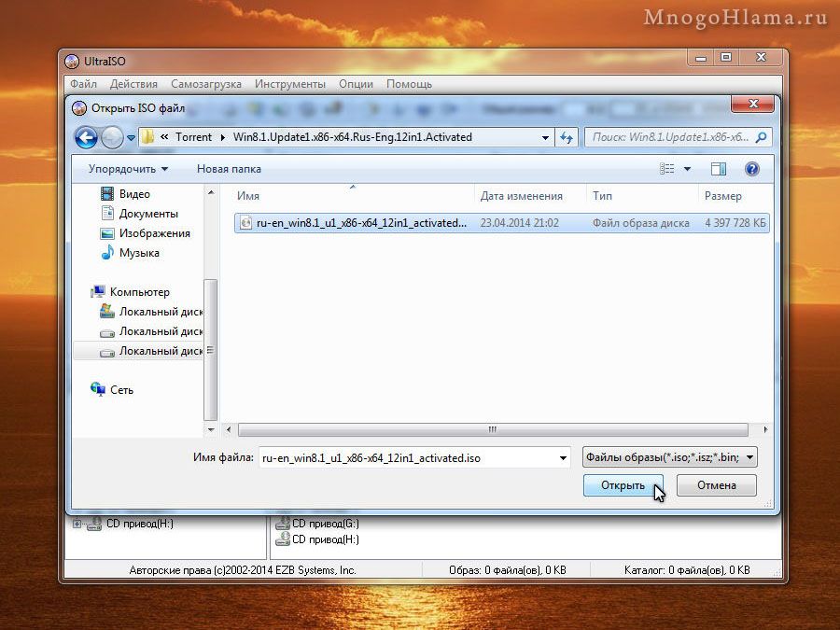Click the change view icon
The width and height of the screenshot is (840, 630).
coord(667,169)
